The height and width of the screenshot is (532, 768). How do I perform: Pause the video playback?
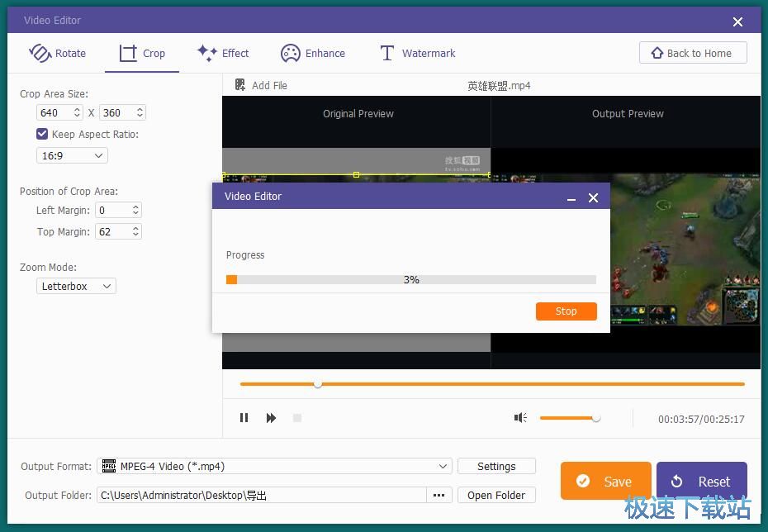(x=244, y=418)
